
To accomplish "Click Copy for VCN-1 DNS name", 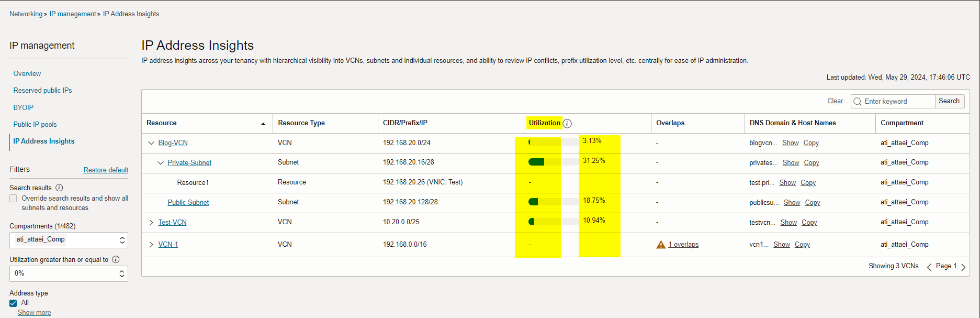I will pyautogui.click(x=802, y=245).
